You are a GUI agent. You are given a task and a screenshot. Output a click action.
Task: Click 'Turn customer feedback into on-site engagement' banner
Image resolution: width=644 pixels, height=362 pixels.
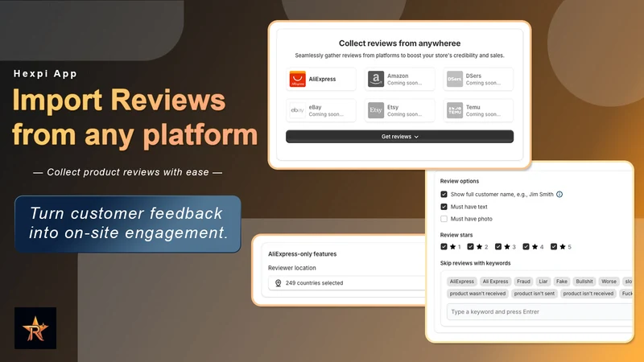tap(128, 224)
